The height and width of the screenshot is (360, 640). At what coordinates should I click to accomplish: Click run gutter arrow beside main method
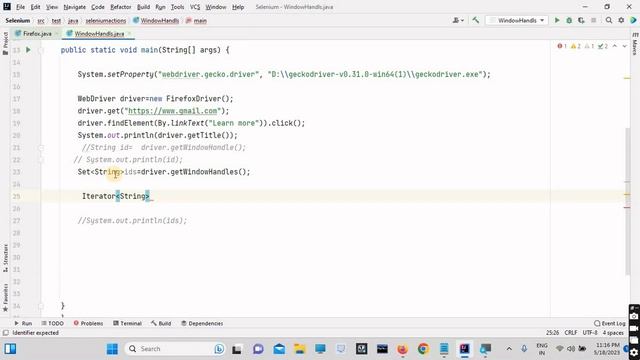28,50
